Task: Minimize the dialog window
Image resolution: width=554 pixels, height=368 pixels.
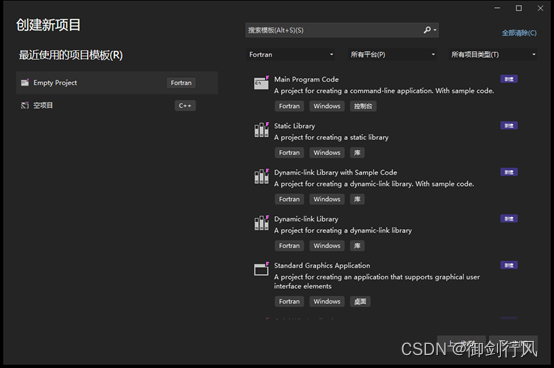Action: 497,8
